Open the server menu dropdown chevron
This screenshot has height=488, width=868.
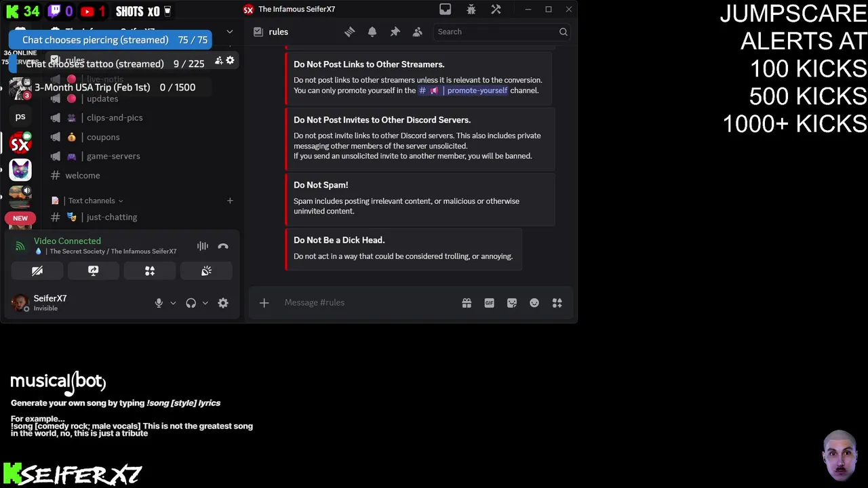229,32
